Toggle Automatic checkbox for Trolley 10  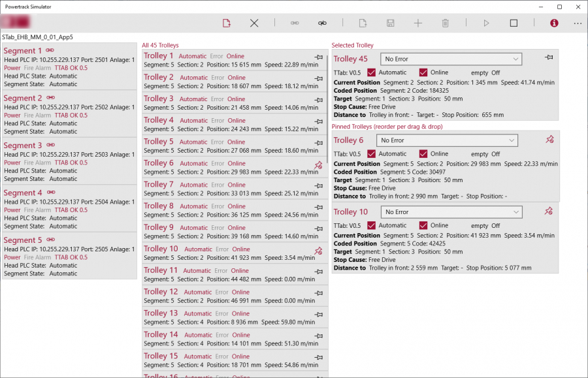[x=372, y=225]
